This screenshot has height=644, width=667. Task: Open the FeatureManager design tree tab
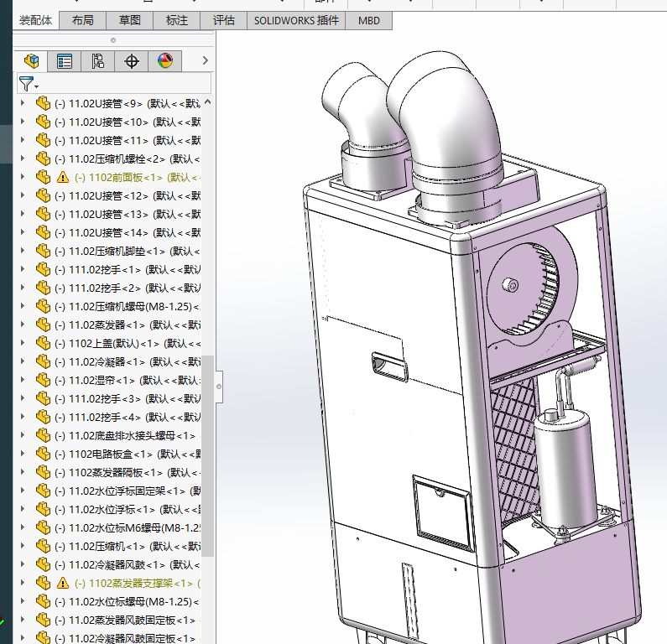pyautogui.click(x=32, y=60)
